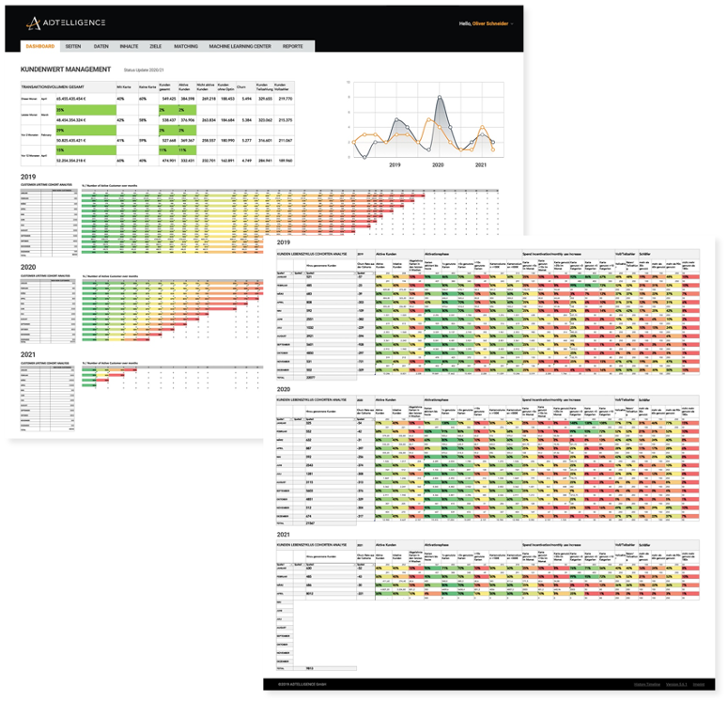Click the 2021 cohort heading in dashboard window
This screenshot has width=728, height=702.
[x=28, y=354]
